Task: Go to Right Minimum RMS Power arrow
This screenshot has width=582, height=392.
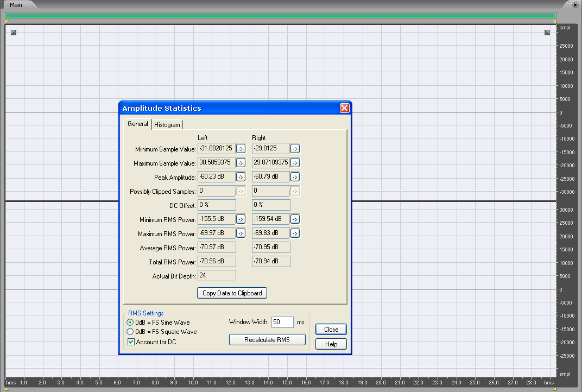Action: 295,219
